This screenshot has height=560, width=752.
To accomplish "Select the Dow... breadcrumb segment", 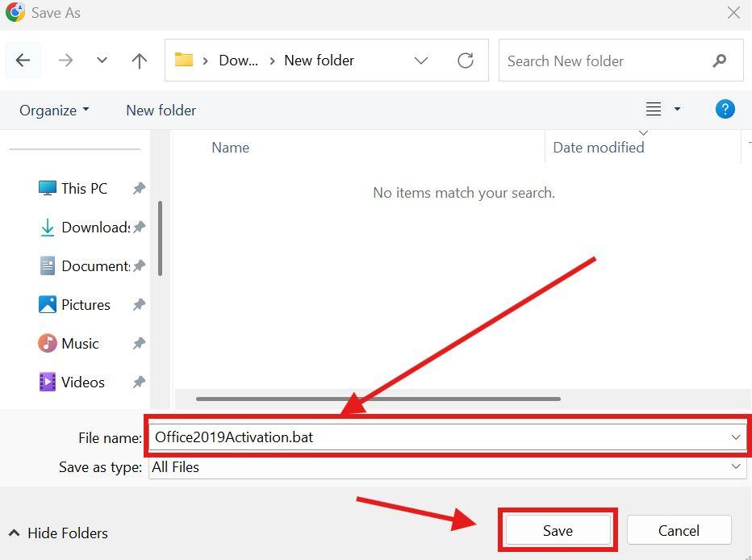I will [238, 61].
